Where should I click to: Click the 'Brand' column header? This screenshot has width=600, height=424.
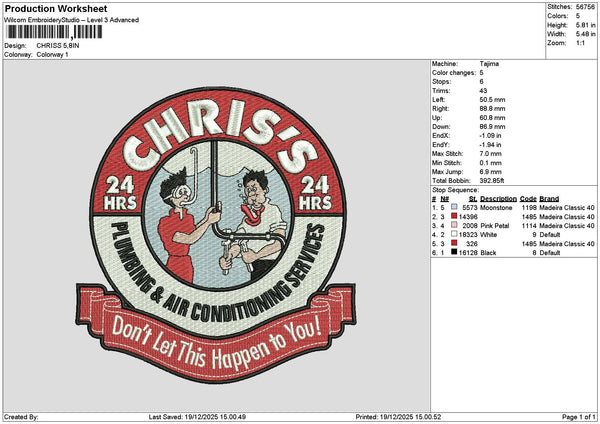[x=549, y=199]
